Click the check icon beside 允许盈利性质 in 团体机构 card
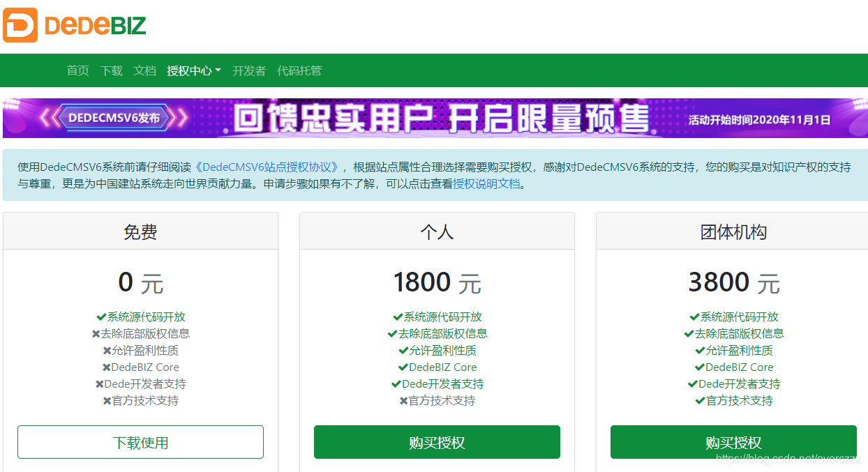Screen dimensions: 868x472 700,351
